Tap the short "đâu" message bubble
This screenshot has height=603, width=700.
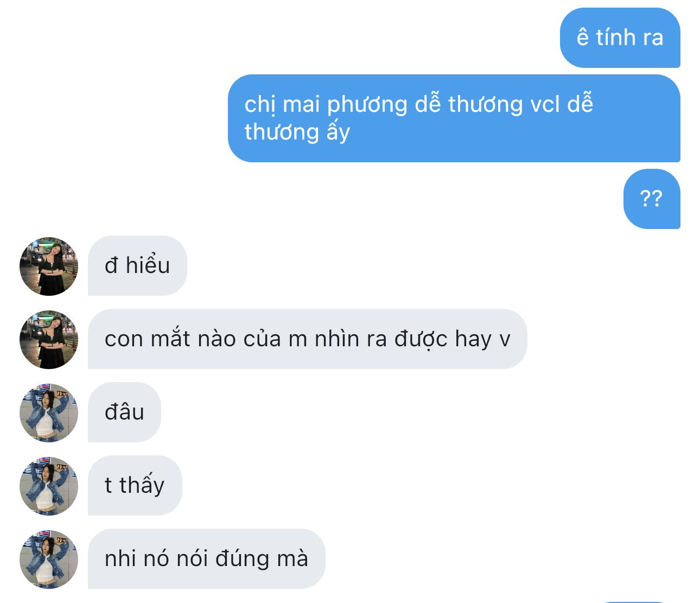(124, 412)
